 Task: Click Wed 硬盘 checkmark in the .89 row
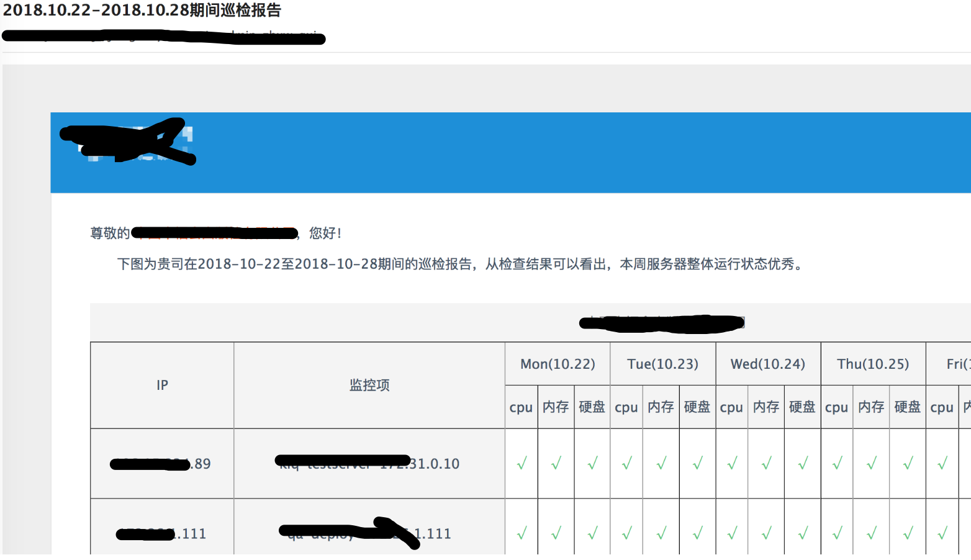pos(803,463)
